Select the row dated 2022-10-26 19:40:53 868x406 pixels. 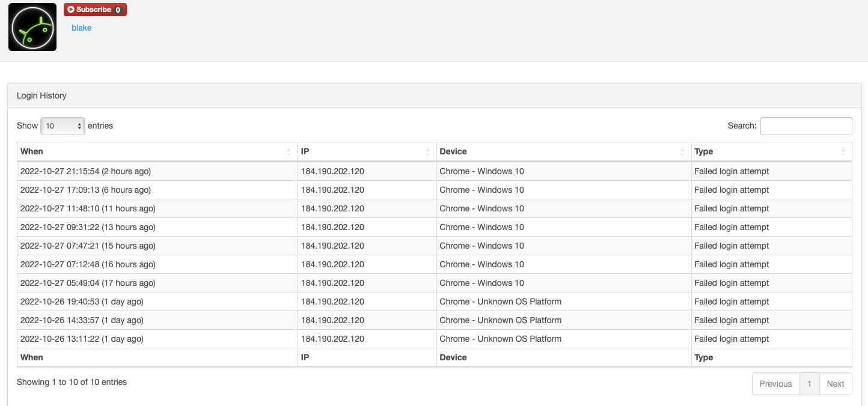click(434, 301)
